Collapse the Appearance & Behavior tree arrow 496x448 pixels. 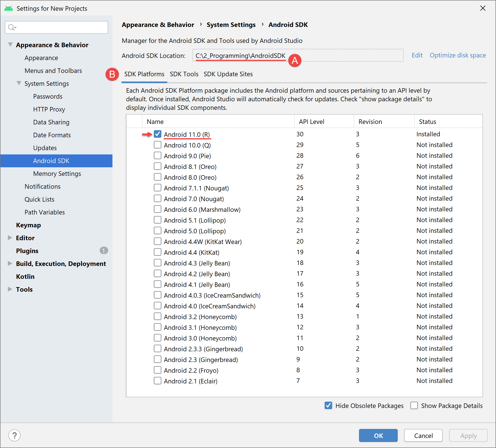point(10,45)
